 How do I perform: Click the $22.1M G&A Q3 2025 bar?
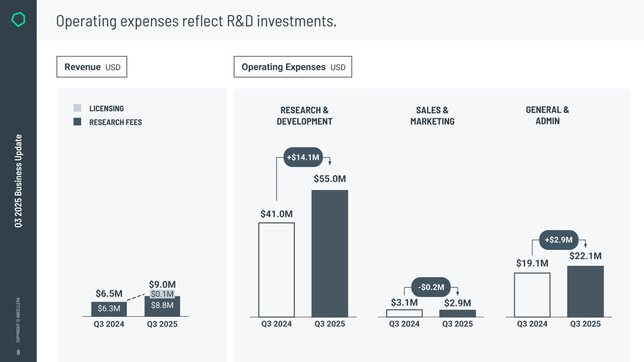point(585,291)
